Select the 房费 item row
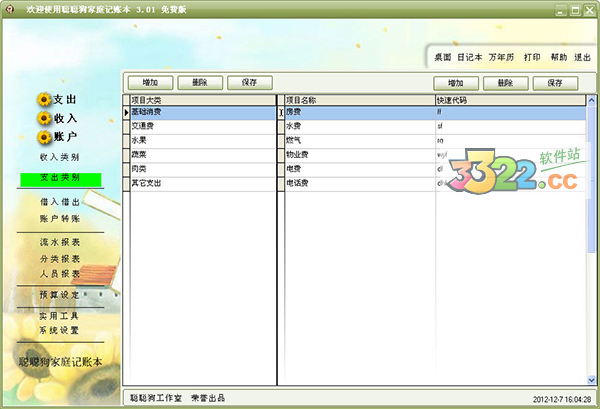The width and height of the screenshot is (600, 409). click(435, 112)
